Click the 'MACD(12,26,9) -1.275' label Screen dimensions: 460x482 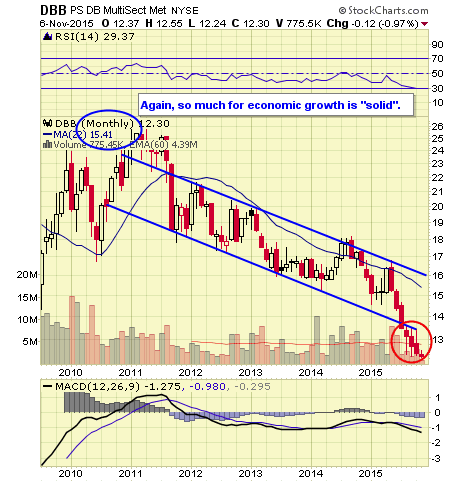pos(118,387)
